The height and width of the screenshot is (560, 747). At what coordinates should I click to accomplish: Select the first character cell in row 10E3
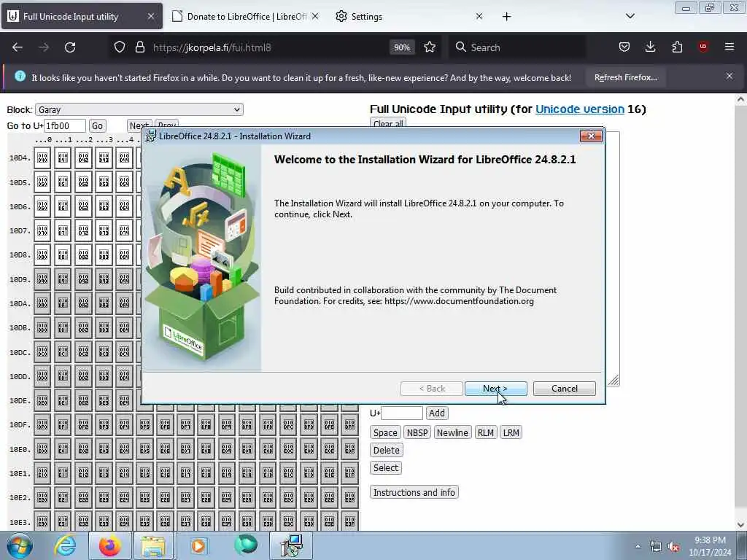pos(42,521)
